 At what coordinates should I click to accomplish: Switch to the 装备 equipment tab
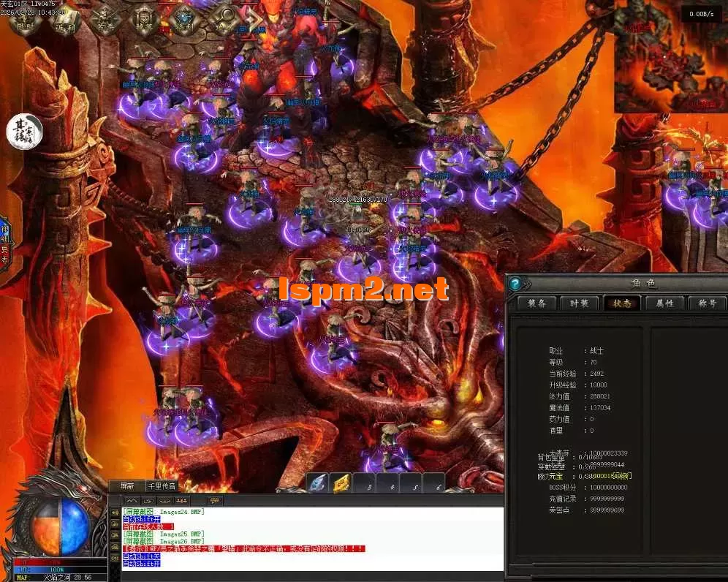point(536,303)
